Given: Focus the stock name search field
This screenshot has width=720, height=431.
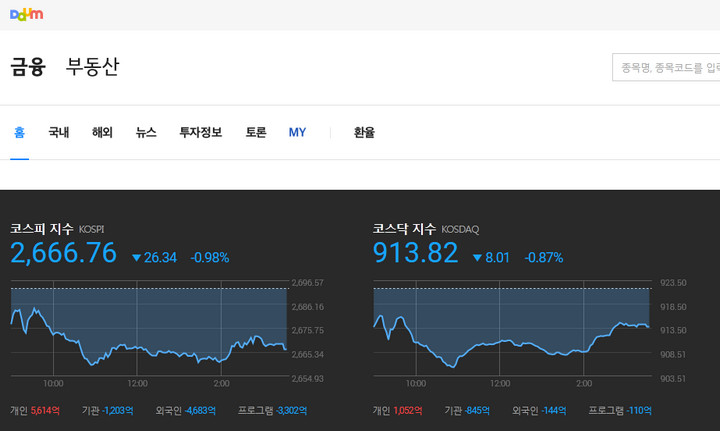Looking at the screenshot, I should point(666,67).
